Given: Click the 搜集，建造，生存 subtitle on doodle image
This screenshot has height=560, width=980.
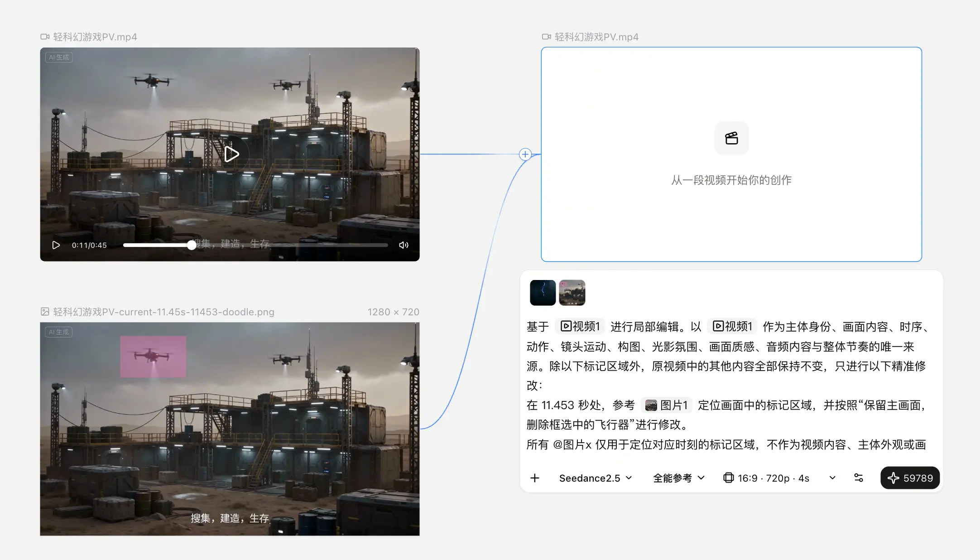Looking at the screenshot, I should pos(230,518).
